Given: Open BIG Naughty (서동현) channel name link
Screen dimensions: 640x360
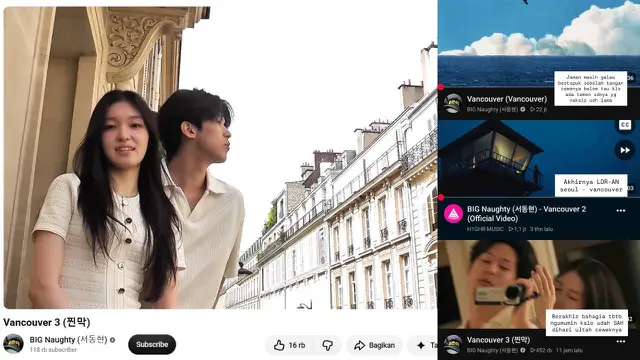Looking at the screenshot, I should (x=68, y=340).
